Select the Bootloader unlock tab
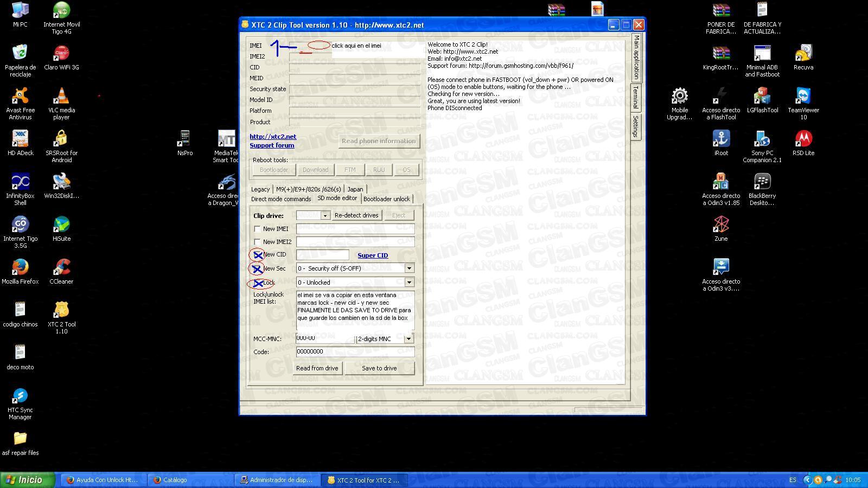This screenshot has width=868, height=488. (387, 199)
